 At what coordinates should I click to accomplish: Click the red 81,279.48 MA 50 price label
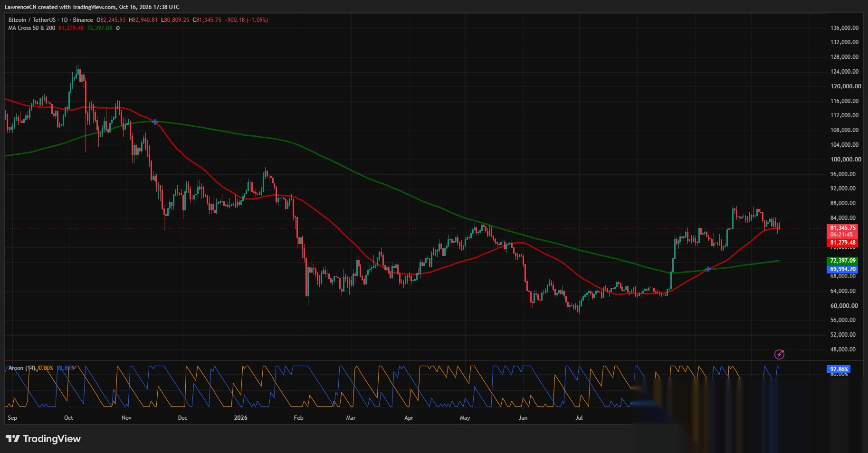click(x=842, y=243)
